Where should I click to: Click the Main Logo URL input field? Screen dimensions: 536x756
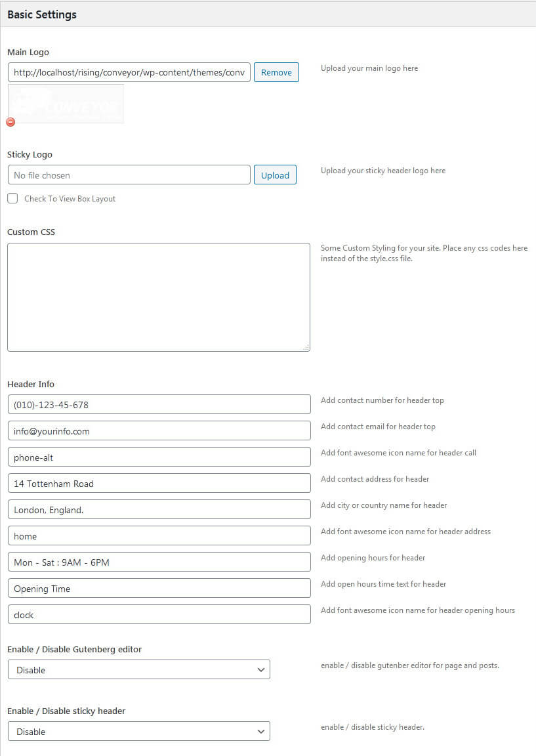coord(129,72)
